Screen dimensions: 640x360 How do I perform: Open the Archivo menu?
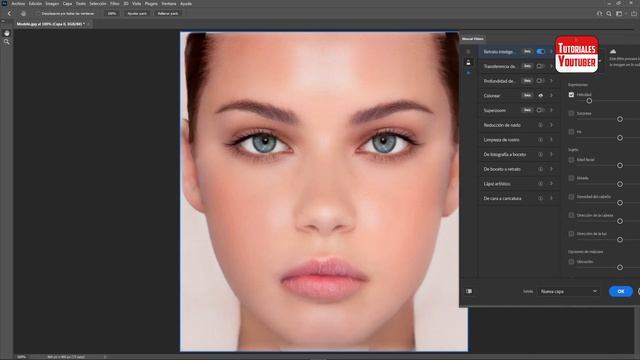(x=18, y=3)
